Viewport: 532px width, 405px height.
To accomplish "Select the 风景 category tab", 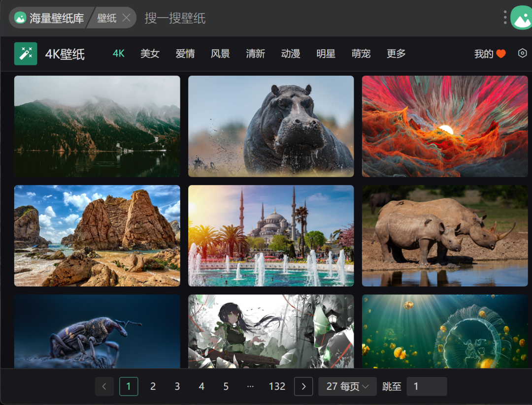I will (220, 54).
